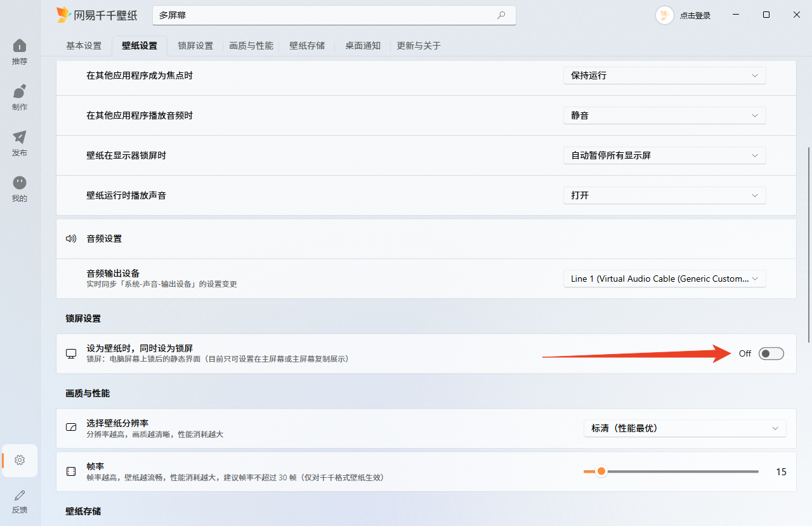The height and width of the screenshot is (526, 812).
Task: Click the settings gear in sidebar
Action: [19, 460]
